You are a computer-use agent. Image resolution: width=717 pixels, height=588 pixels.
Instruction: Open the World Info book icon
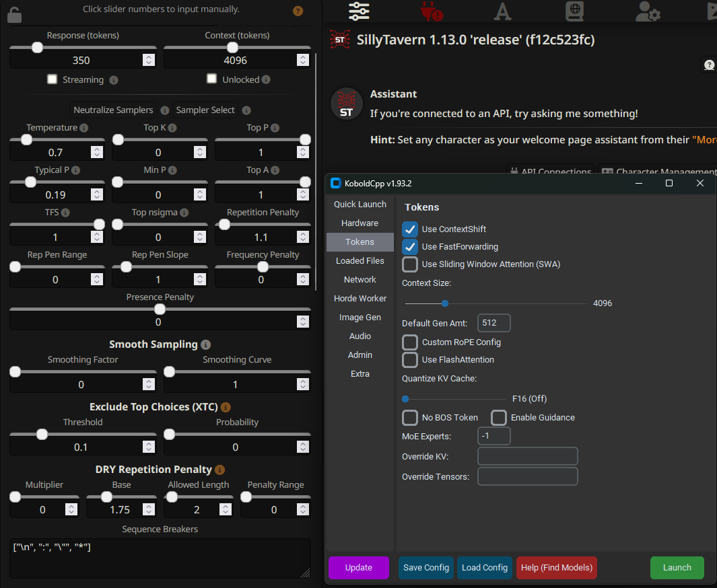point(575,11)
